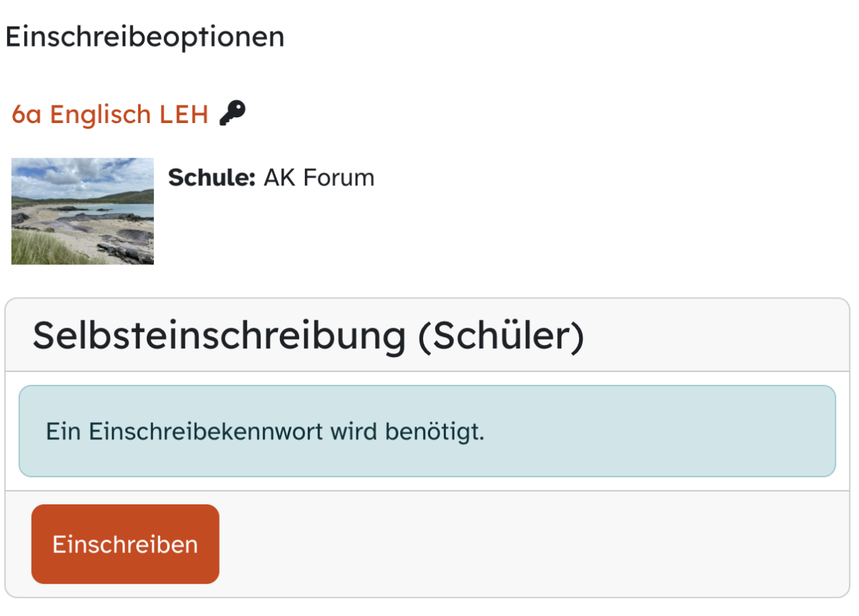Open the 6a Englisch LEH course link
The height and width of the screenshot is (616, 859).
(110, 114)
